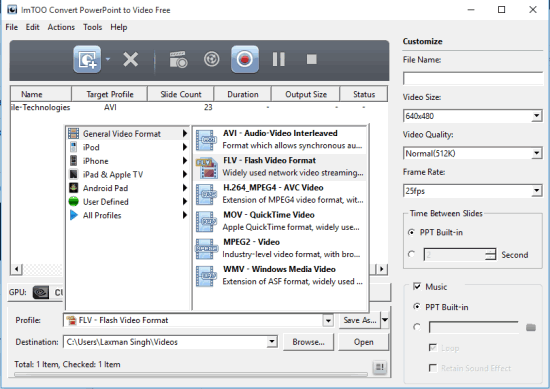This screenshot has width=550, height=389.
Task: Click the log icon in status bar
Action: (380, 367)
